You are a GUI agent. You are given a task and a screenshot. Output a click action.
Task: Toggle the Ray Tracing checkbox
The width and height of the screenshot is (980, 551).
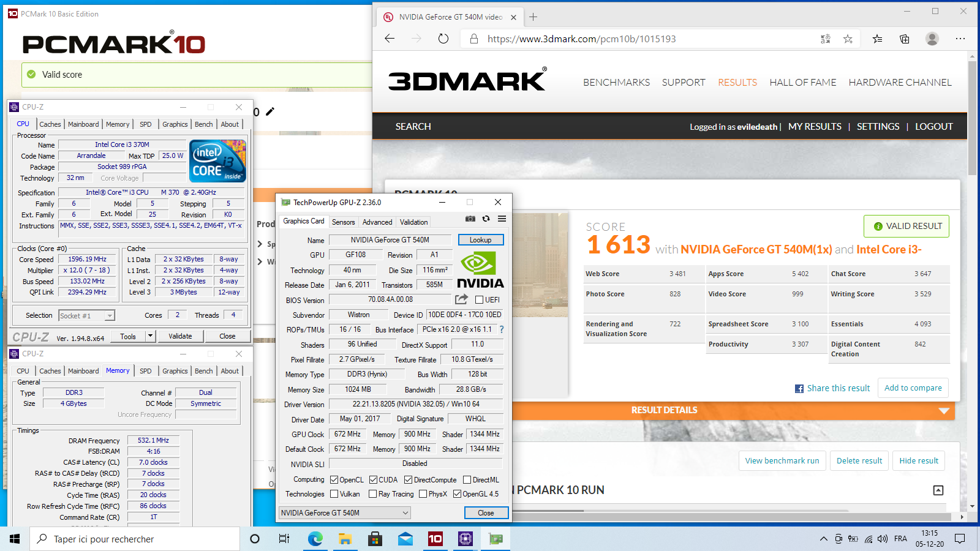point(373,494)
